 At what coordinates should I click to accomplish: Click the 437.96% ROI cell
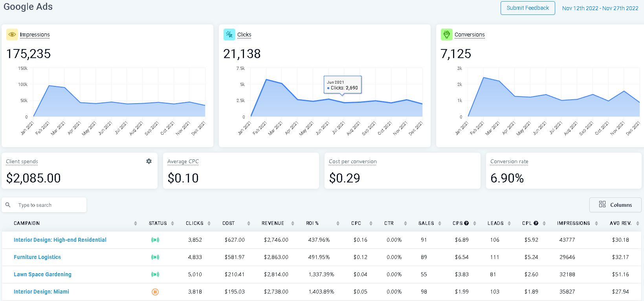point(319,240)
